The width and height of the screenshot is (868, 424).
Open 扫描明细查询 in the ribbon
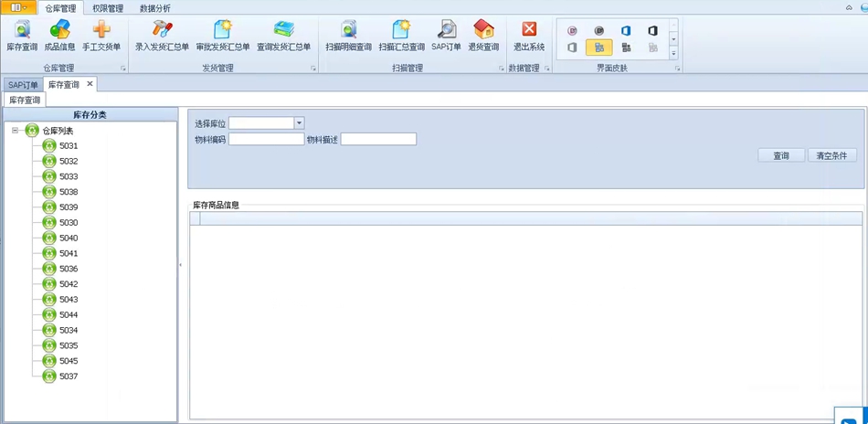(x=349, y=36)
